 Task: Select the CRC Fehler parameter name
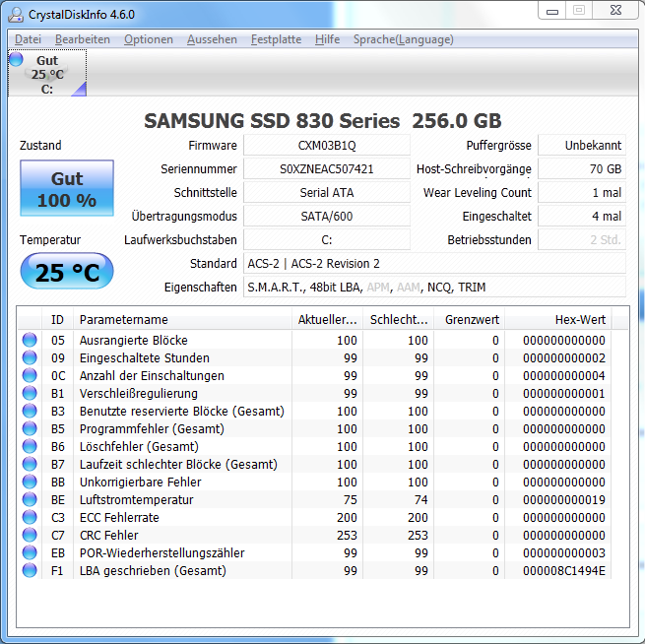108,535
